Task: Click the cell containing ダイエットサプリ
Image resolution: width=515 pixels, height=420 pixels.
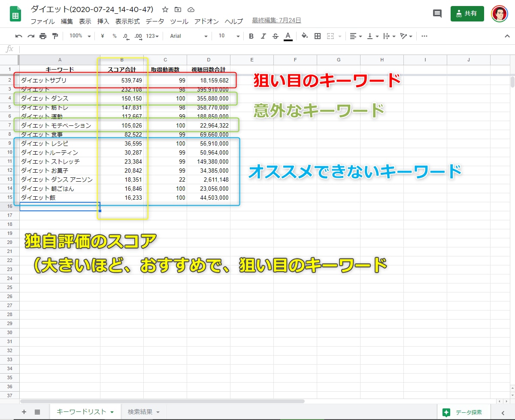Action: pos(60,80)
